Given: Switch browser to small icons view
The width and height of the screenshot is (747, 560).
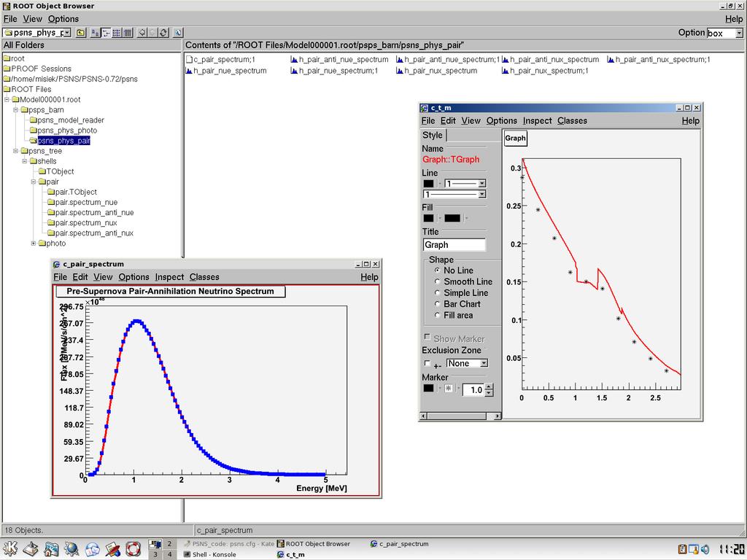Looking at the screenshot, I should pos(106,33).
